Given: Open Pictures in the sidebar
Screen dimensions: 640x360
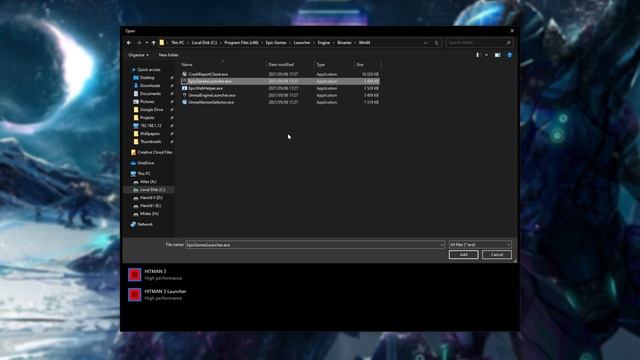Looking at the screenshot, I should [x=147, y=102].
